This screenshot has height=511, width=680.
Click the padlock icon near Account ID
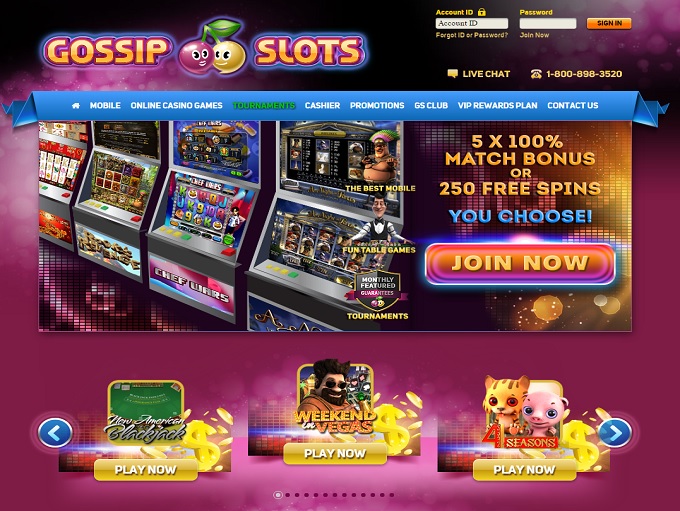tap(482, 12)
